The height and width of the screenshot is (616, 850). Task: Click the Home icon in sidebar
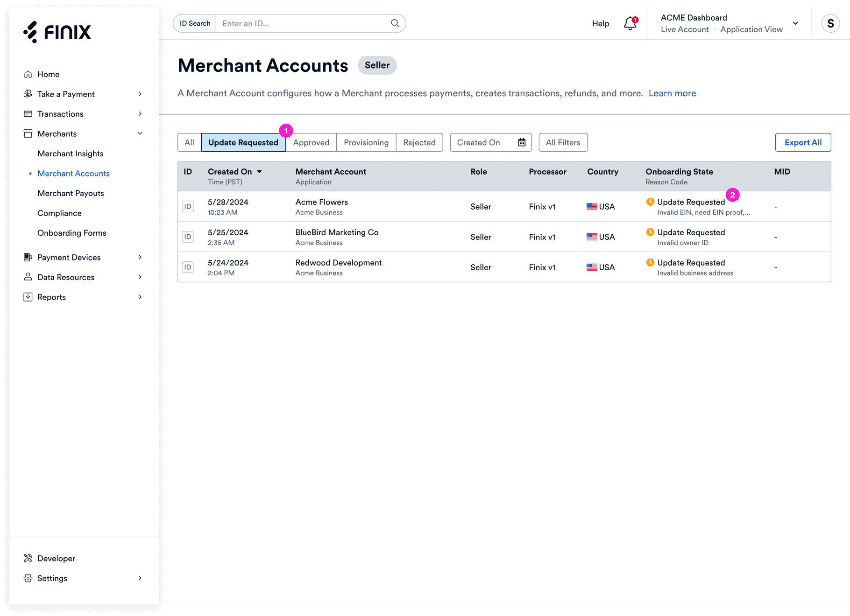28,74
